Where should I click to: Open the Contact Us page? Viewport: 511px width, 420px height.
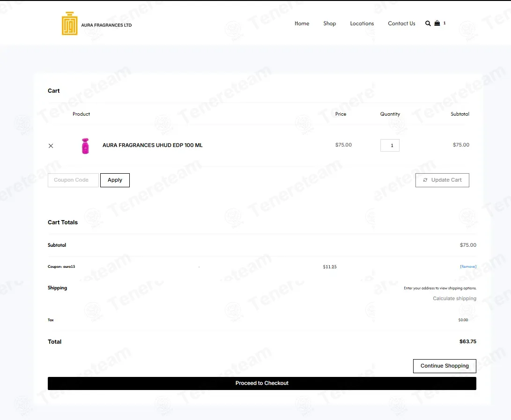click(x=401, y=23)
